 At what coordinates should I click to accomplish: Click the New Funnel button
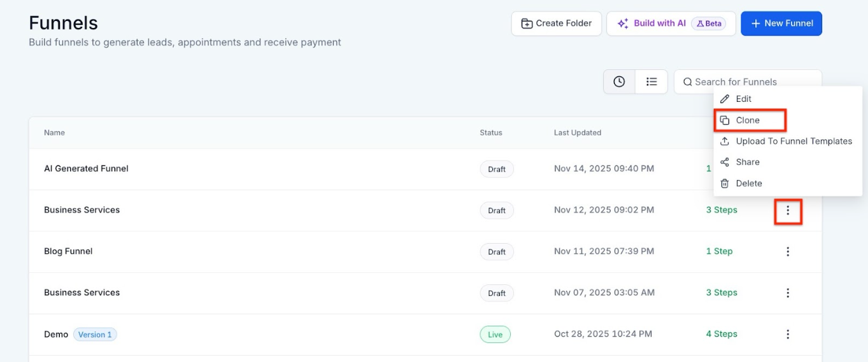tap(781, 24)
